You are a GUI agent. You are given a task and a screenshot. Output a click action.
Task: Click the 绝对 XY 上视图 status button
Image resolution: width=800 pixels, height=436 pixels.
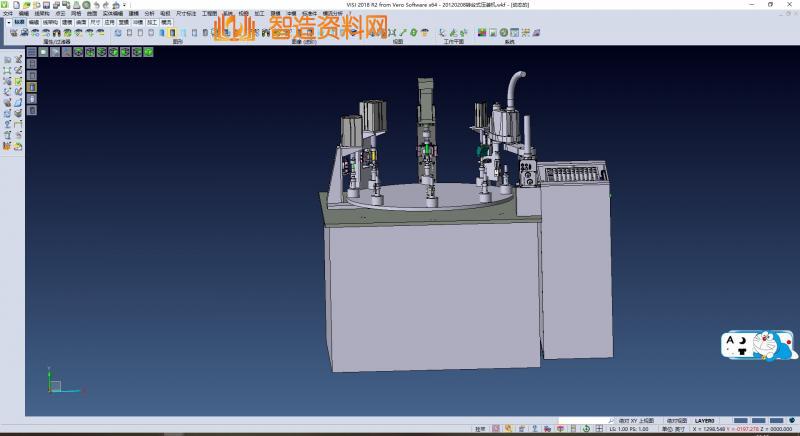[x=634, y=421]
